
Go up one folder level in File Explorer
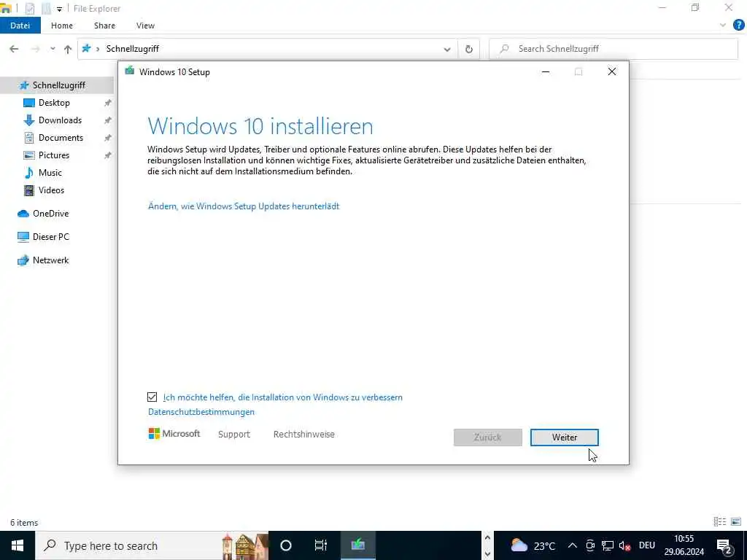point(68,49)
